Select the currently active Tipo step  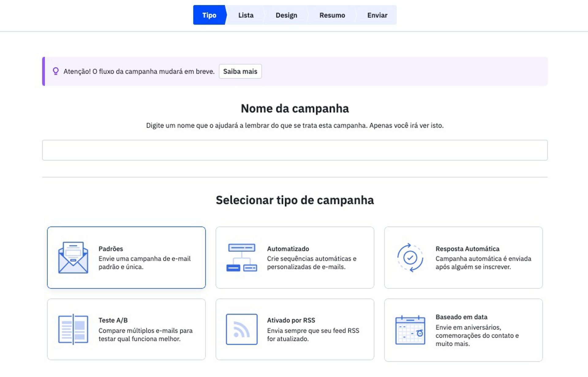209,15
